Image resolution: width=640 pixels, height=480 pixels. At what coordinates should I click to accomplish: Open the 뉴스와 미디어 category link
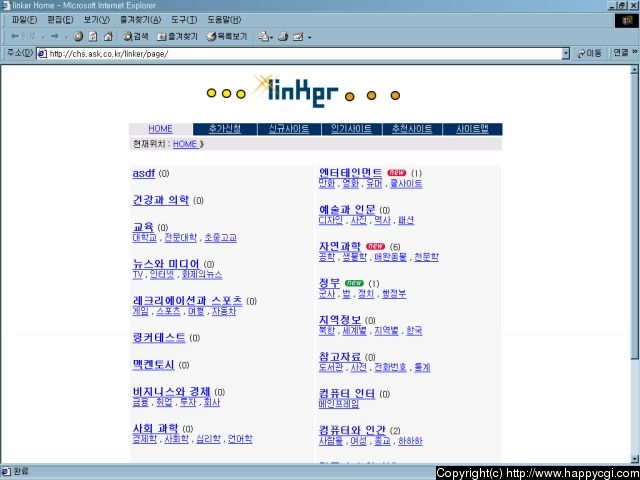click(x=166, y=264)
